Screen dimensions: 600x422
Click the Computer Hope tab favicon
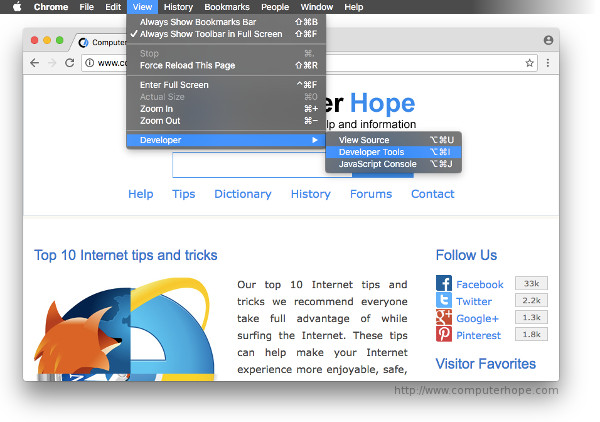(x=83, y=42)
